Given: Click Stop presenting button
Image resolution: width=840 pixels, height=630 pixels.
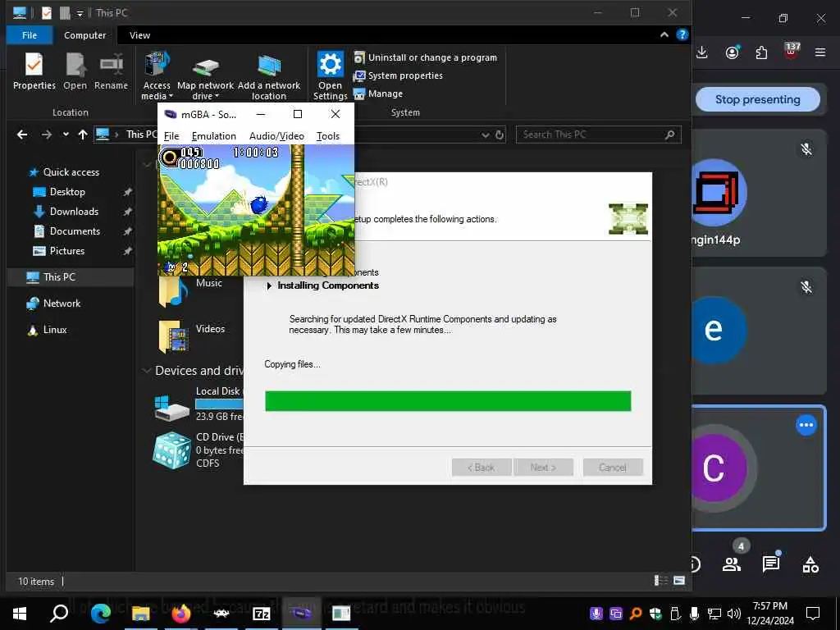Looking at the screenshot, I should click(757, 99).
